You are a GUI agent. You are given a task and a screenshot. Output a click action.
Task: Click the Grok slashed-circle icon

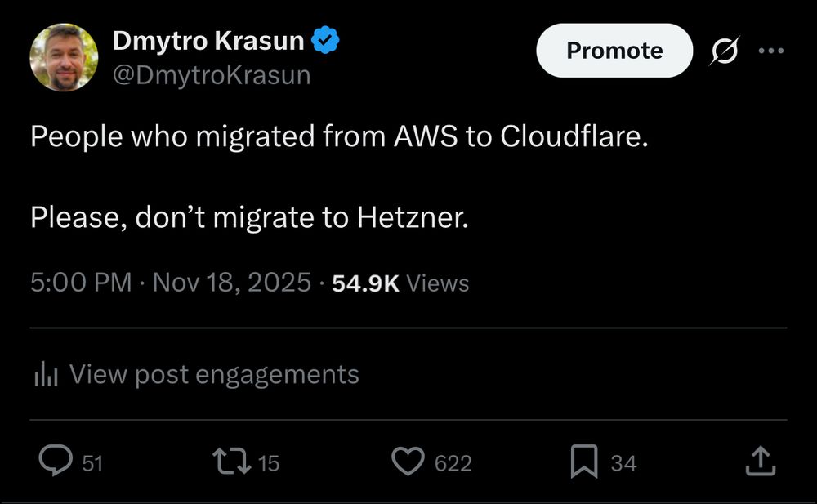[722, 51]
